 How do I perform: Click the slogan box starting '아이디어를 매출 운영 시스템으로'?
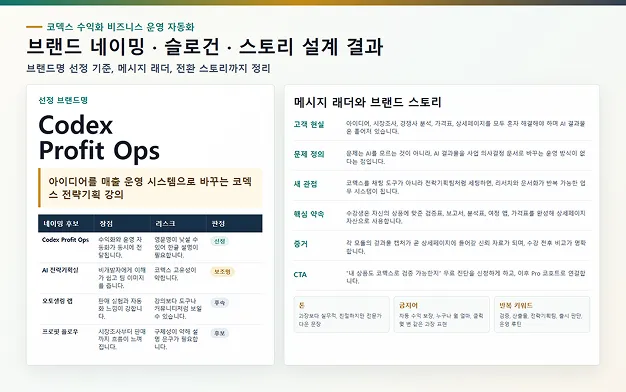[x=150, y=188]
